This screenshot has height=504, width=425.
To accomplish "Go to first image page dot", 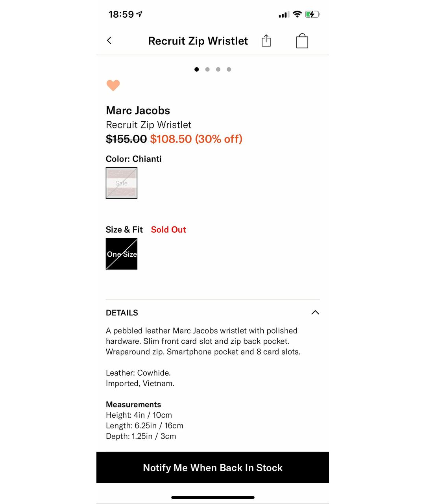I will click(196, 70).
